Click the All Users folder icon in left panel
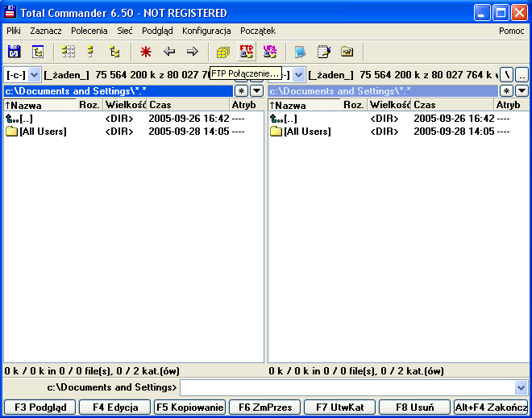 coord(12,132)
